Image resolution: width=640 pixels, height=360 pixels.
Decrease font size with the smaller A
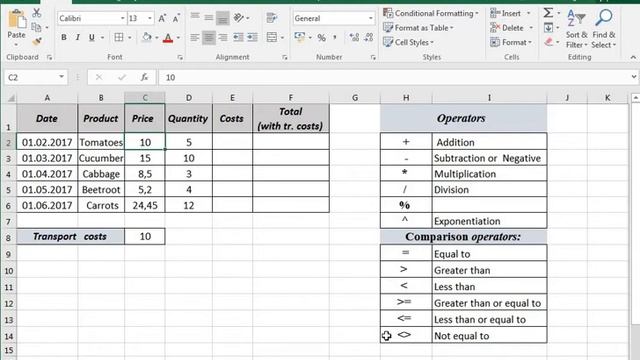(x=176, y=18)
